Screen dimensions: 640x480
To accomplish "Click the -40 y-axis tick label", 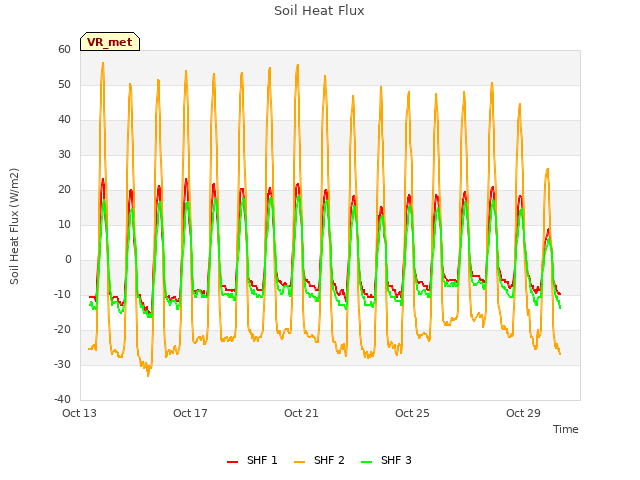I will pyautogui.click(x=62, y=399).
